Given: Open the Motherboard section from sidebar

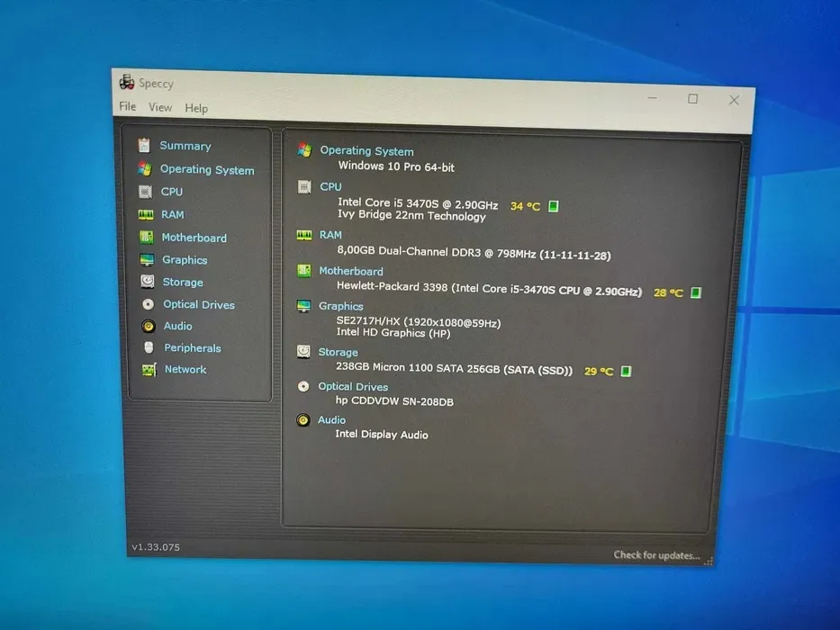Looking at the screenshot, I should click(194, 238).
